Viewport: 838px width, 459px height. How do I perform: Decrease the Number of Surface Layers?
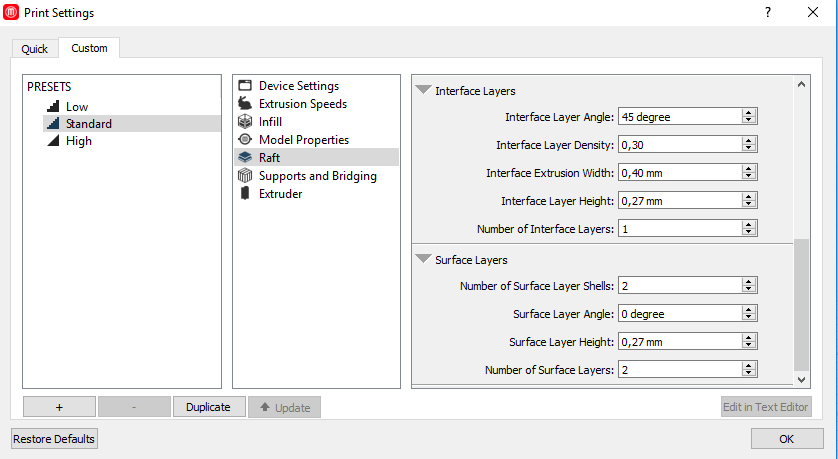tap(748, 374)
